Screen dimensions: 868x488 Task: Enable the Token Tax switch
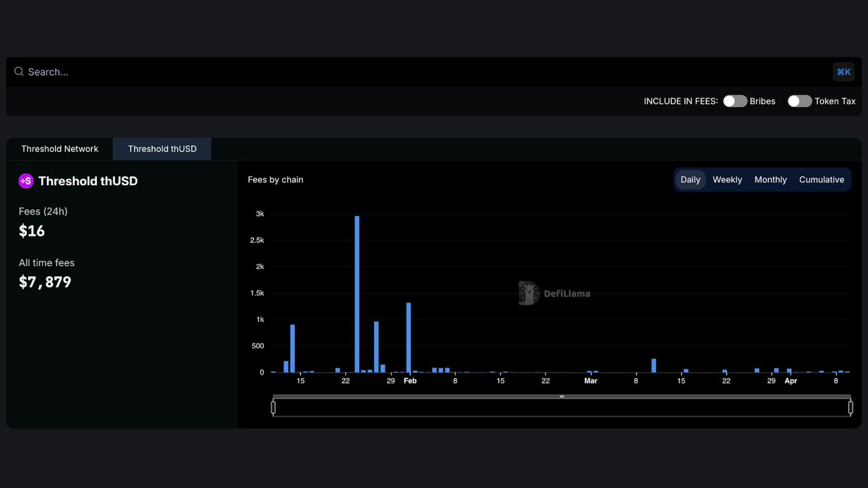(799, 101)
